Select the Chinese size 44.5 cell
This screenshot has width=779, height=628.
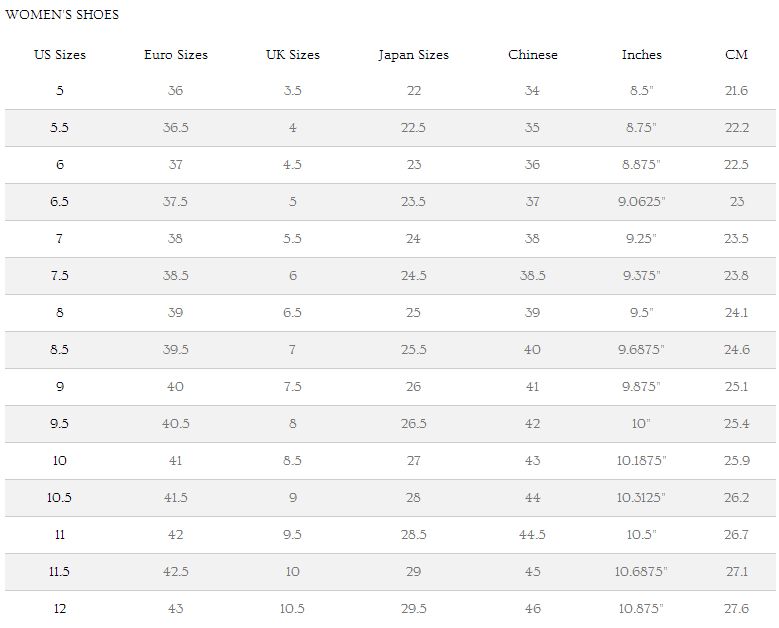tap(532, 535)
